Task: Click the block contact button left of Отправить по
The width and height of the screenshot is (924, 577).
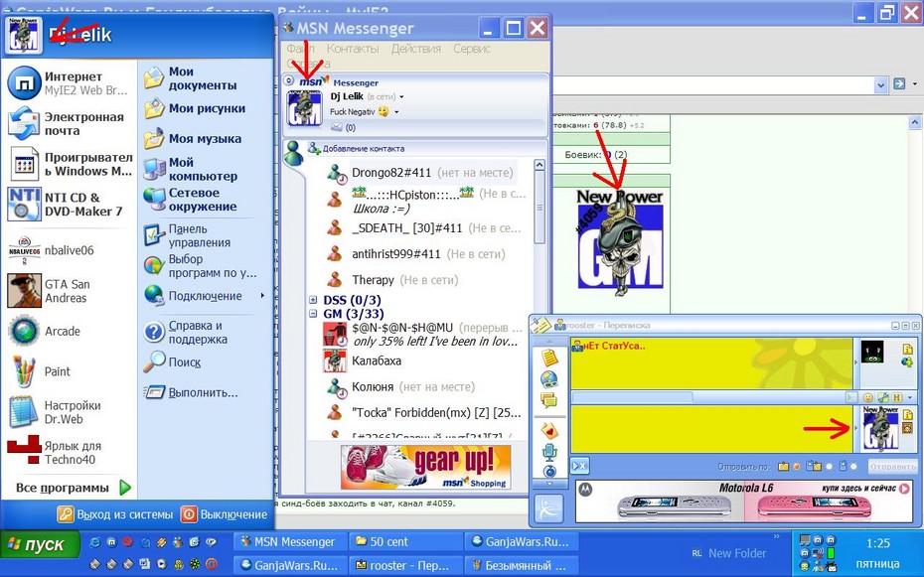Action: (579, 467)
